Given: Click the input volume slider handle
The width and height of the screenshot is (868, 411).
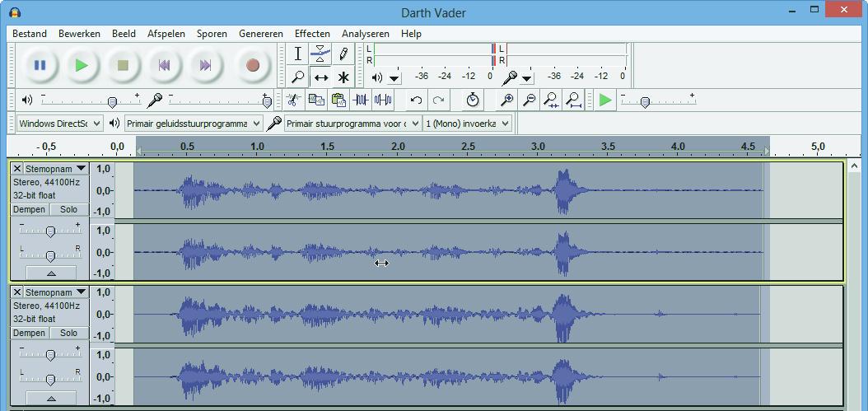Looking at the screenshot, I should click(267, 102).
